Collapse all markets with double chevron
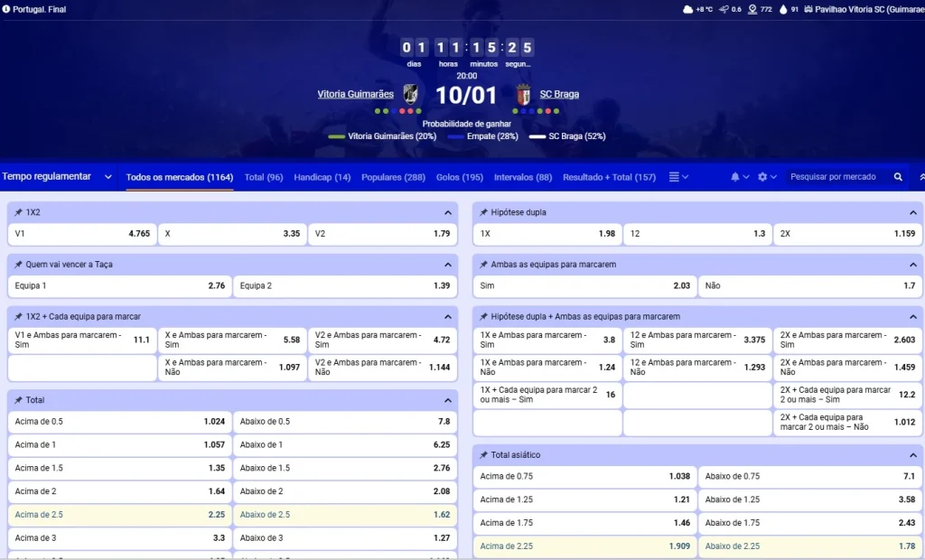 (921, 177)
